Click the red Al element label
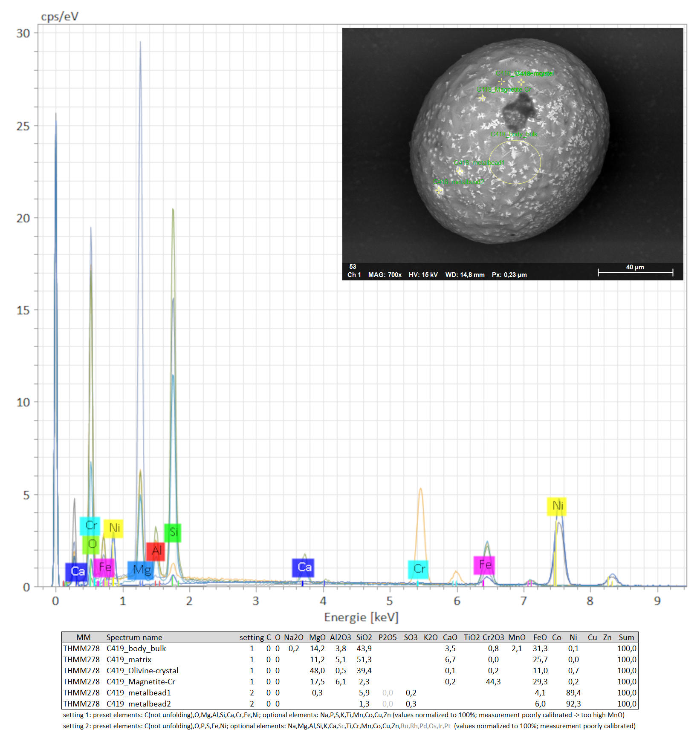Screen dimensions: 700x744 pyautogui.click(x=156, y=551)
